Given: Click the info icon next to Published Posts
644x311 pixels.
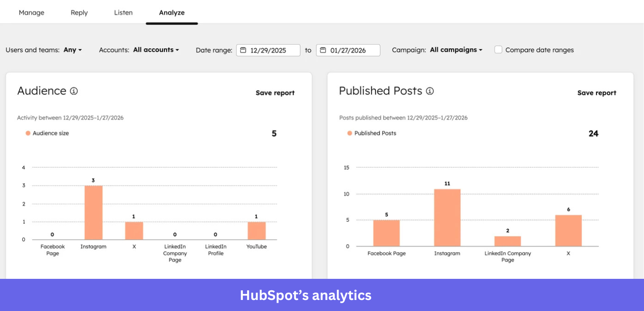Looking at the screenshot, I should pyautogui.click(x=430, y=91).
